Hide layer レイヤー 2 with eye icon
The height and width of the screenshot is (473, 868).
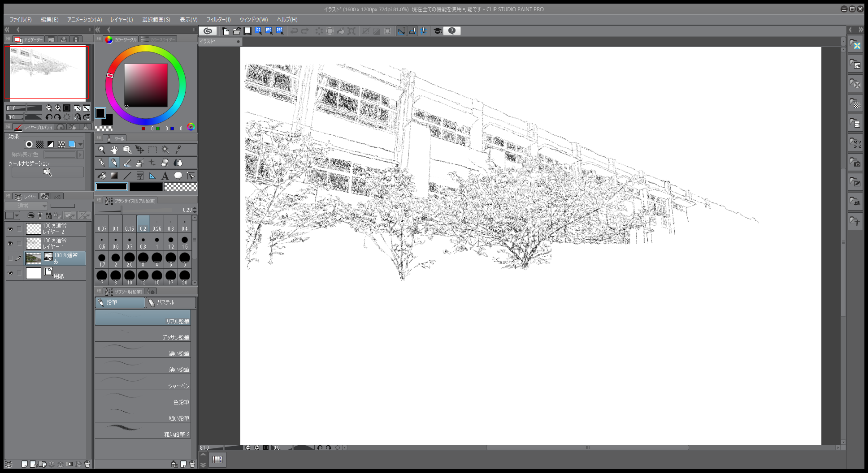(10, 229)
